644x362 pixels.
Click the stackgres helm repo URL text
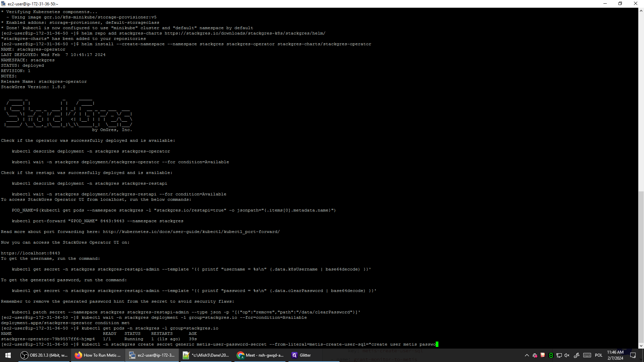click(245, 33)
